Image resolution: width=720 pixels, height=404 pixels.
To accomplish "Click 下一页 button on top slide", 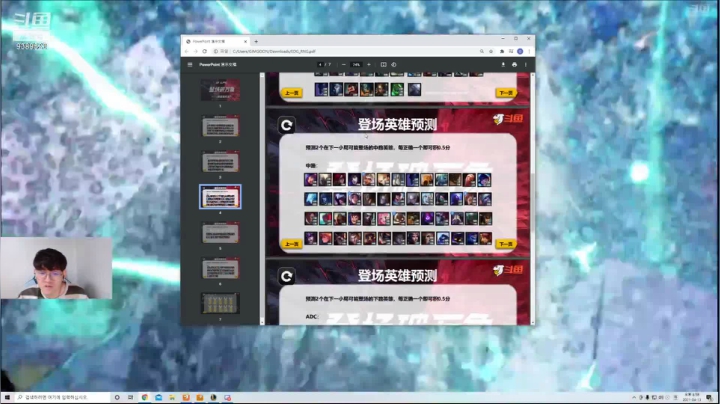I will (x=506, y=93).
